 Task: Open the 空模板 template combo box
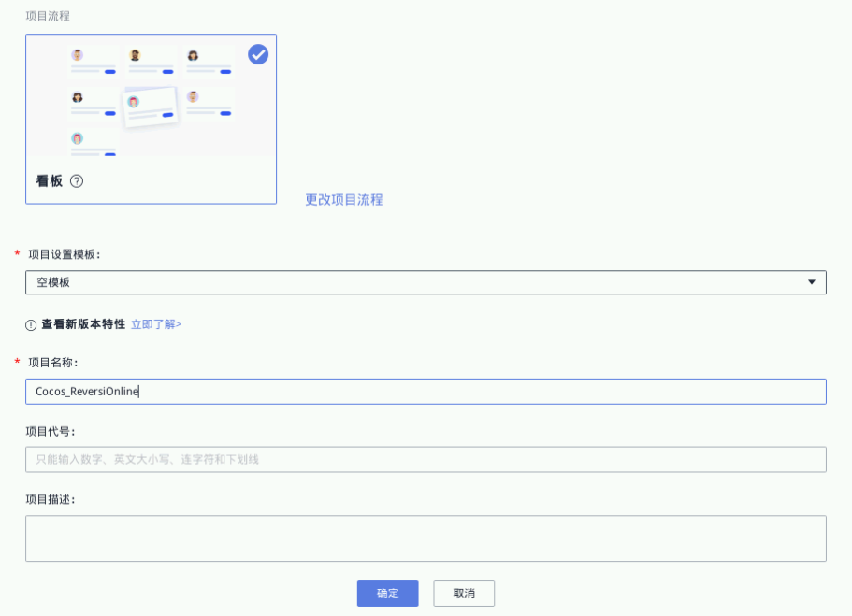pos(426,282)
